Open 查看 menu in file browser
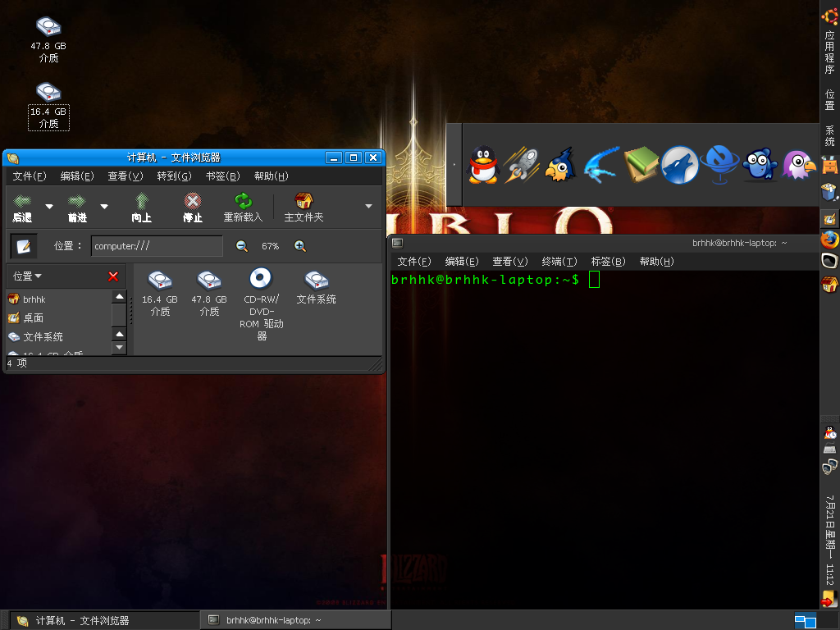This screenshot has width=840, height=630. click(x=126, y=176)
